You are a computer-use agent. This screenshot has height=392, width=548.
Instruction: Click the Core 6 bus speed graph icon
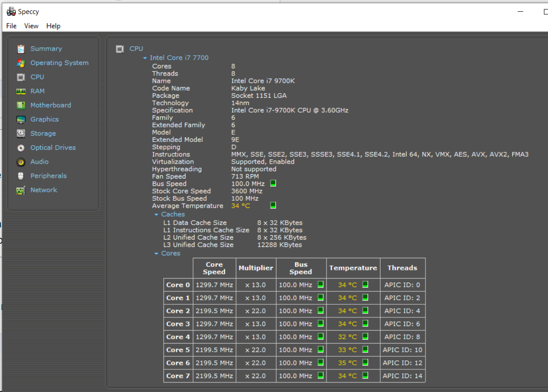[321, 363]
